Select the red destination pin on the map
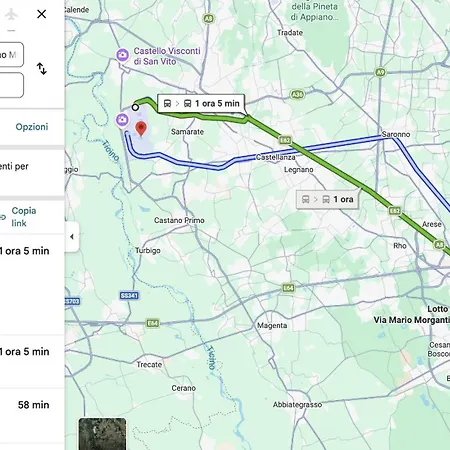Viewport: 450px width, 450px height. [141, 129]
